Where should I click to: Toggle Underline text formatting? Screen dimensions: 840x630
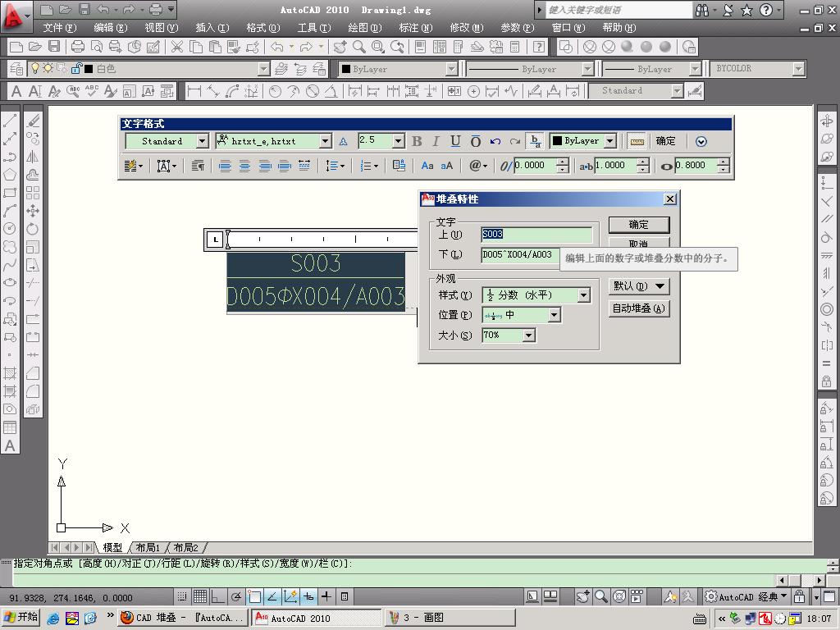(455, 141)
